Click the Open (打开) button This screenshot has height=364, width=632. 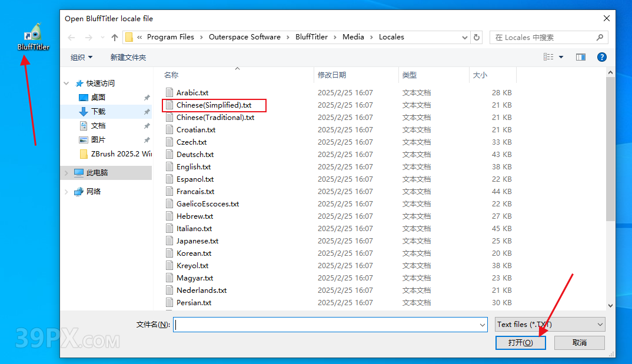point(520,342)
